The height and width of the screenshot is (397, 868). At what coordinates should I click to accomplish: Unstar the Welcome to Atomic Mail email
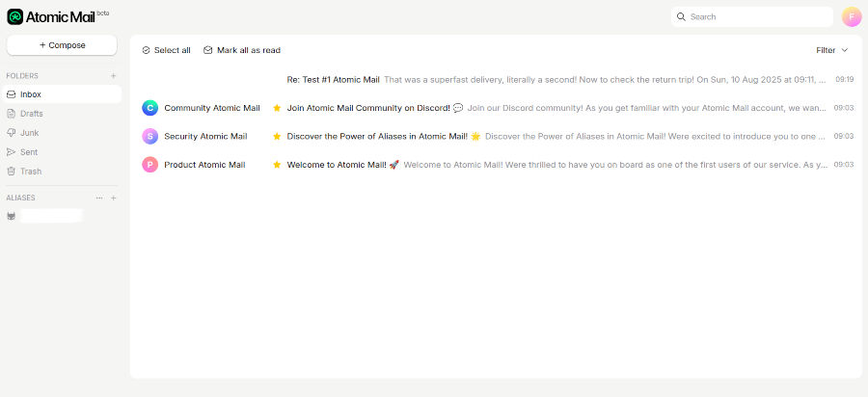(277, 165)
